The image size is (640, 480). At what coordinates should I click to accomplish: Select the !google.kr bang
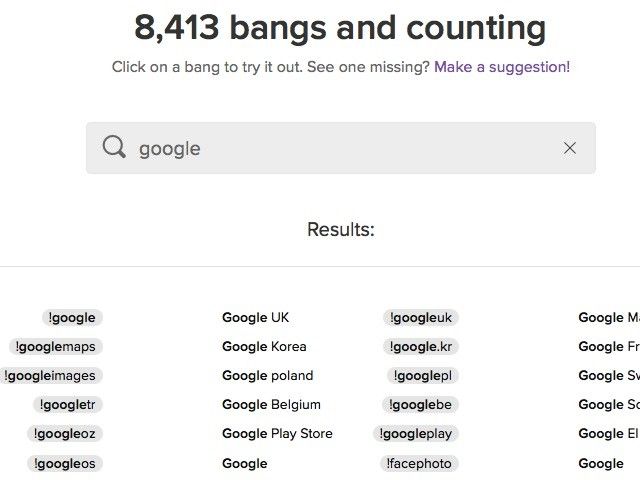pyautogui.click(x=421, y=347)
